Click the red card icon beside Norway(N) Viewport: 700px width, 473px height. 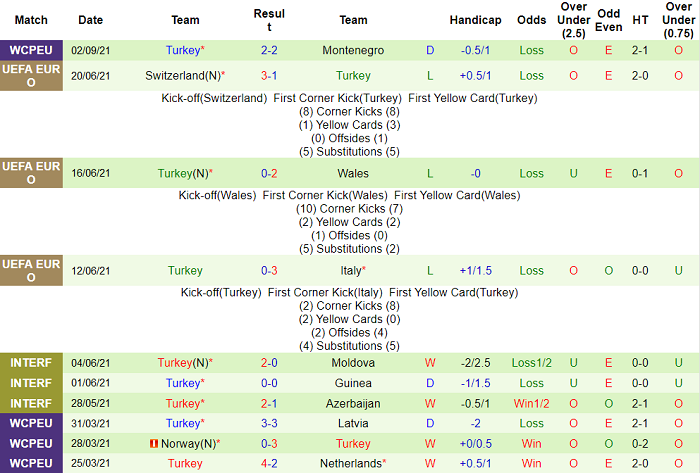pyautogui.click(x=153, y=444)
